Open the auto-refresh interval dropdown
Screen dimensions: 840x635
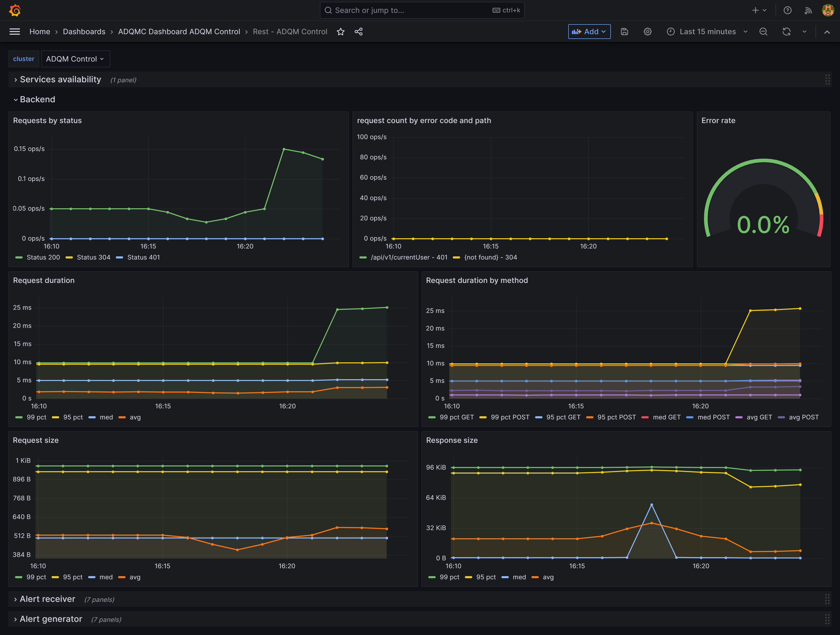[805, 32]
